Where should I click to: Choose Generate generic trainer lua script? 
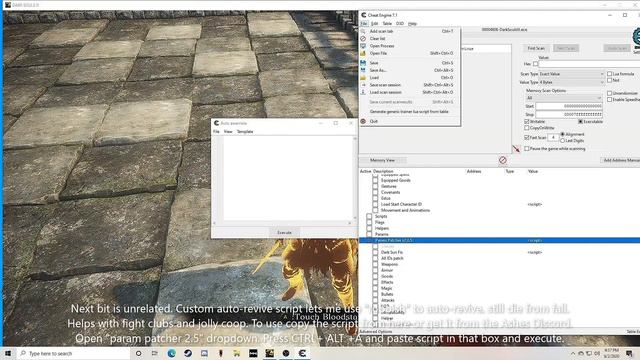tap(409, 111)
